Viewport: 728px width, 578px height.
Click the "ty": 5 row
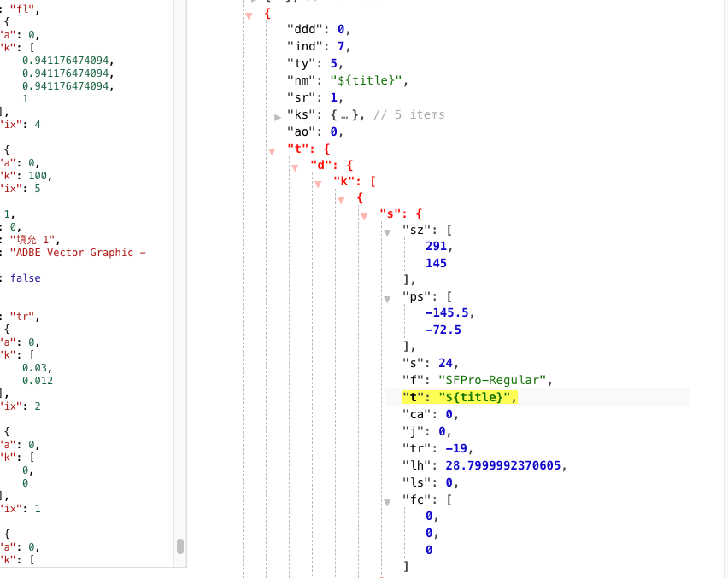(315, 63)
